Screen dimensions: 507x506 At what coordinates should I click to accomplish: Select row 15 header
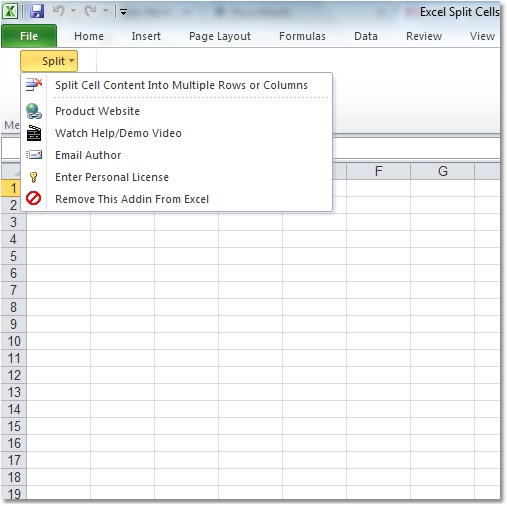click(x=13, y=426)
